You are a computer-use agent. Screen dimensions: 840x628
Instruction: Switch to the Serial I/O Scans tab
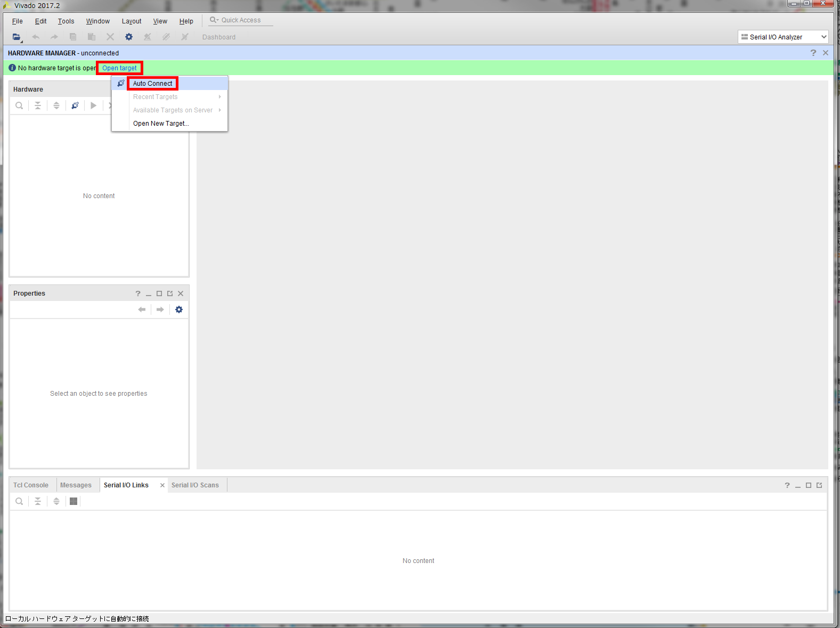(195, 485)
